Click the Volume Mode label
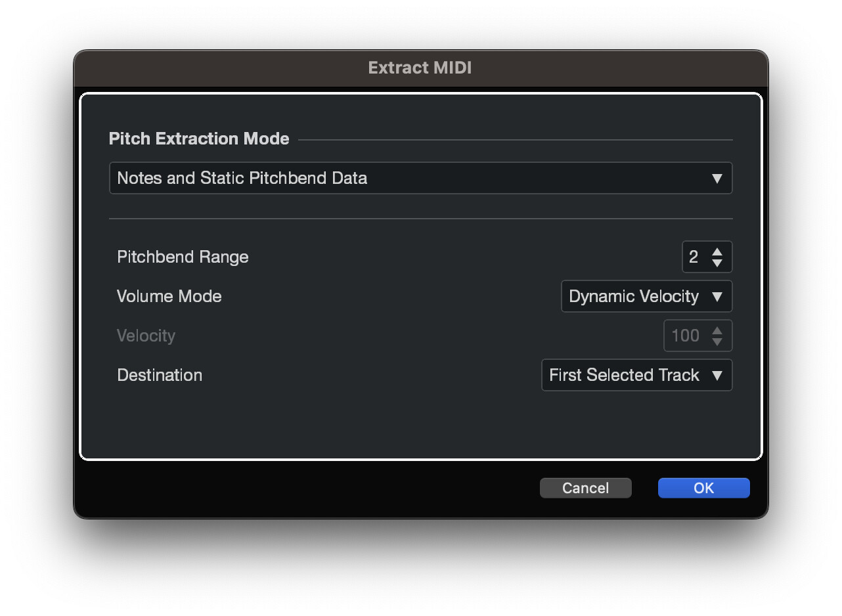This screenshot has width=842, height=616. [169, 296]
